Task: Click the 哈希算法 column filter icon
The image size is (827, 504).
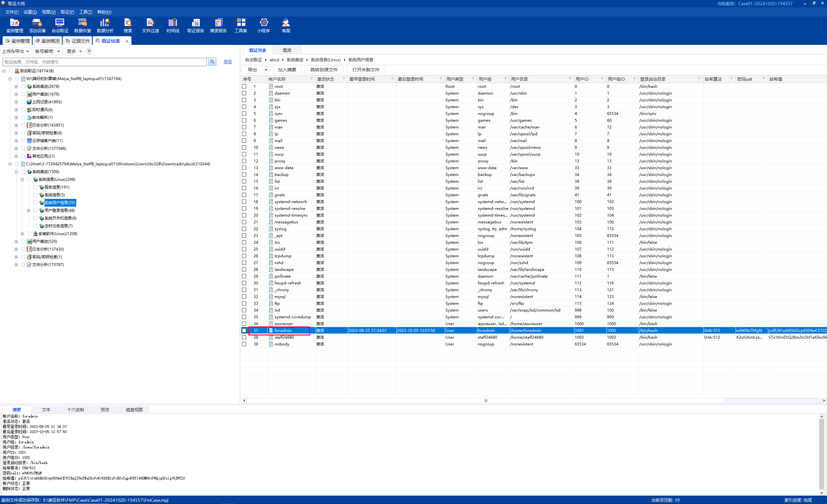Action: tap(731, 79)
